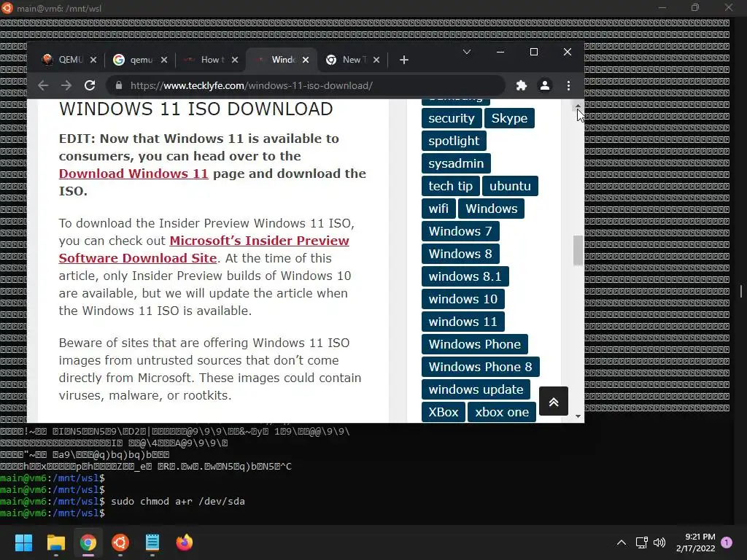Minimize the Ubuntu terminal window
The height and width of the screenshot is (560, 747).
click(662, 7)
